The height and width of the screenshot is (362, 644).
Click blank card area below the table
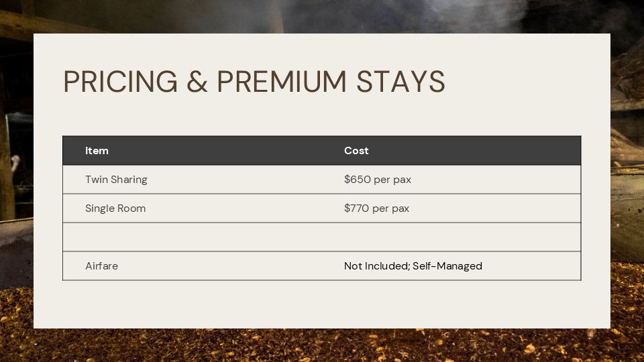click(322, 305)
